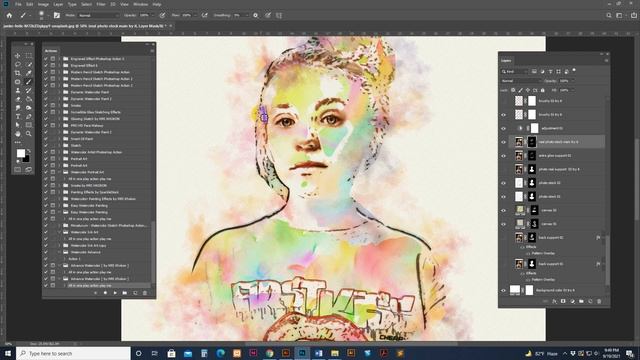Open the Layers blend mode dropdown
This screenshot has height=360, width=640.
pos(521,81)
